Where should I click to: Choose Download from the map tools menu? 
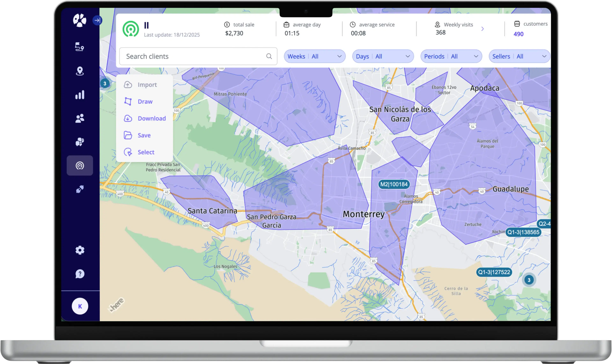point(145,118)
